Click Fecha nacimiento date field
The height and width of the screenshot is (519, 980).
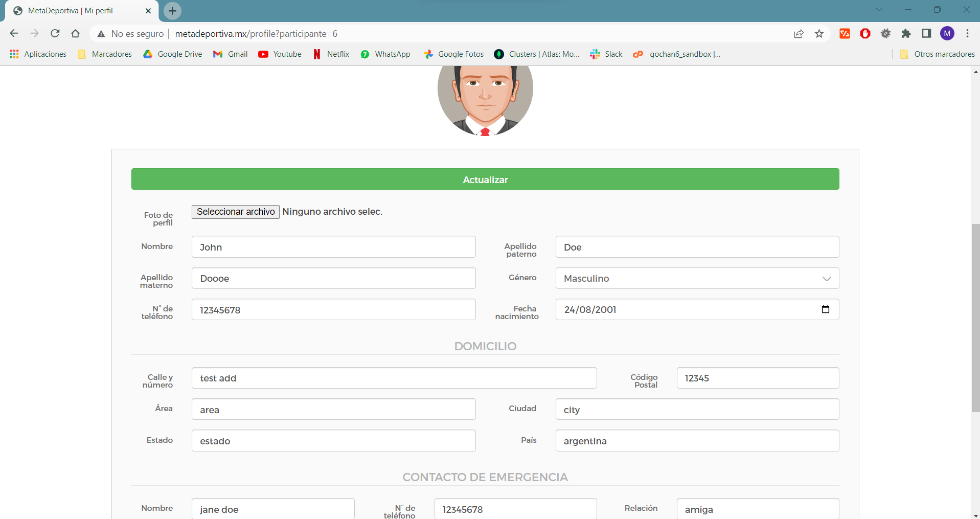coord(697,310)
